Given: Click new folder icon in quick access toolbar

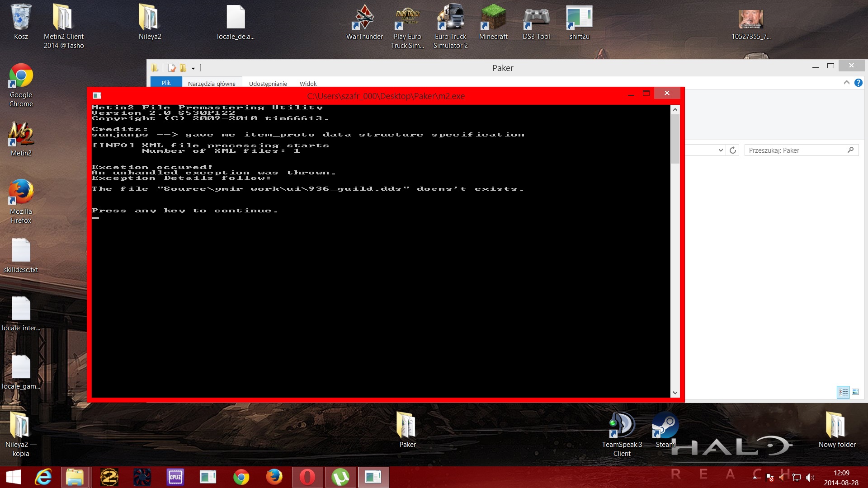Looking at the screenshot, I should tap(183, 68).
